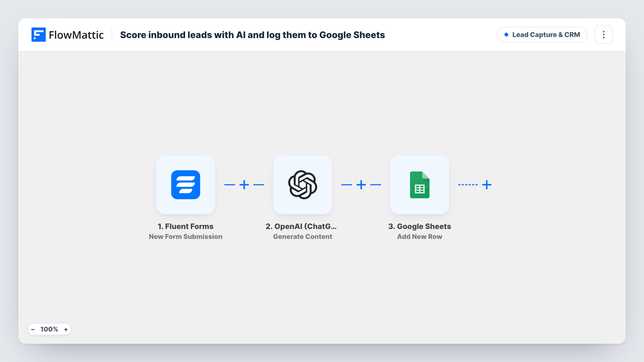
Task: Select the '3. Google Sheets' step label
Action: [x=420, y=226]
